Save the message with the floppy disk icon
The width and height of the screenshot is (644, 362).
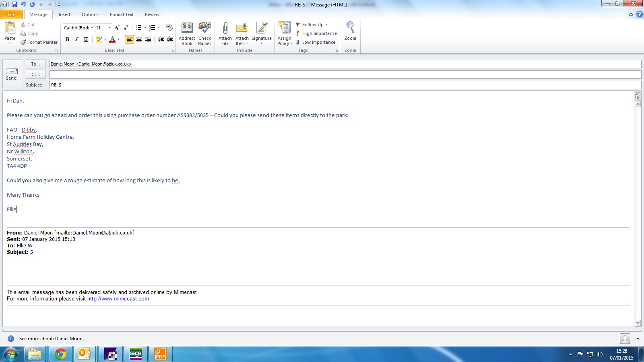[x=14, y=4]
